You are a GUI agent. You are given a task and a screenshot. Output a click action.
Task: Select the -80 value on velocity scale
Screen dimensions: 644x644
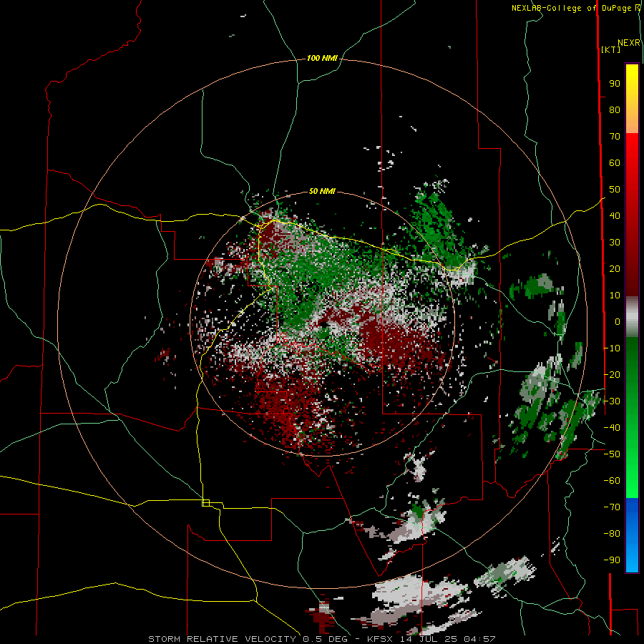[612, 534]
